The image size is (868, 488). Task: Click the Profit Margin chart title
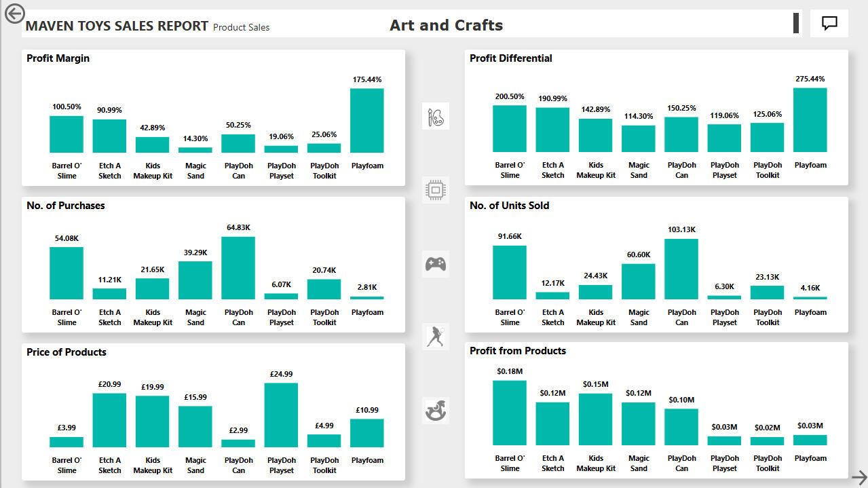[x=58, y=58]
